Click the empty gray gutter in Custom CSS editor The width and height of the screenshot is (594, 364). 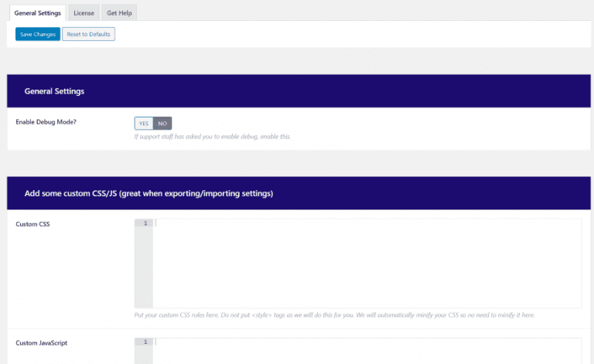pyautogui.click(x=144, y=267)
